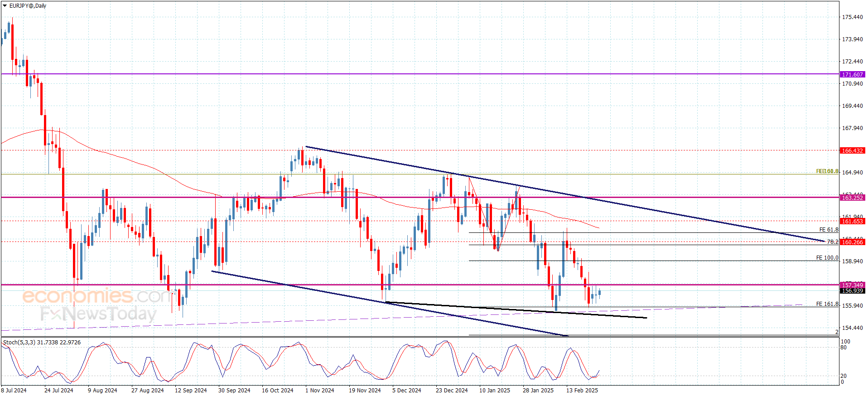The image size is (868, 396).
Task: Click the 154.440 price axis value
Action: [x=852, y=328]
